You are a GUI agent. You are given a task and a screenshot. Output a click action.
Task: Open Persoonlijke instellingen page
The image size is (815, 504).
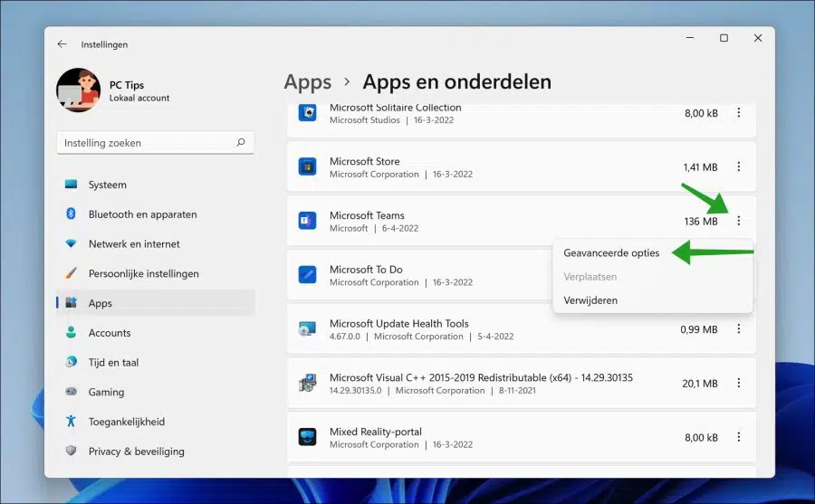[156, 273]
